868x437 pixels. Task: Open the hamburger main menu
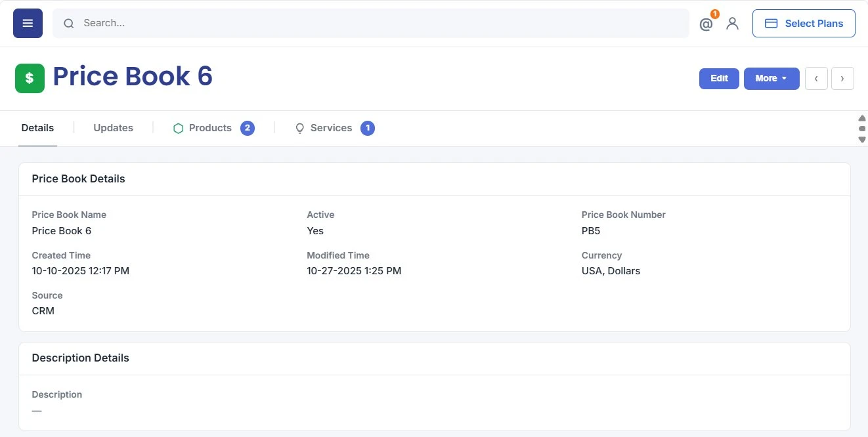tap(28, 24)
